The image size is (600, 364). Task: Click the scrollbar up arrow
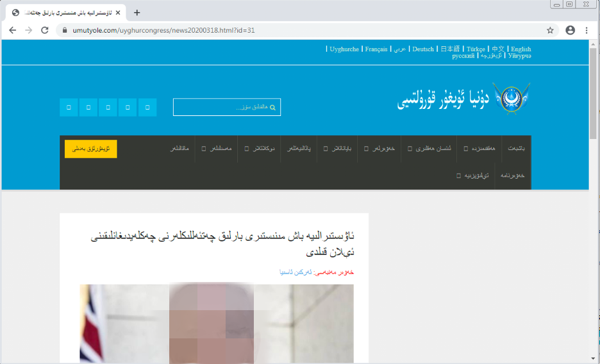click(x=593, y=44)
